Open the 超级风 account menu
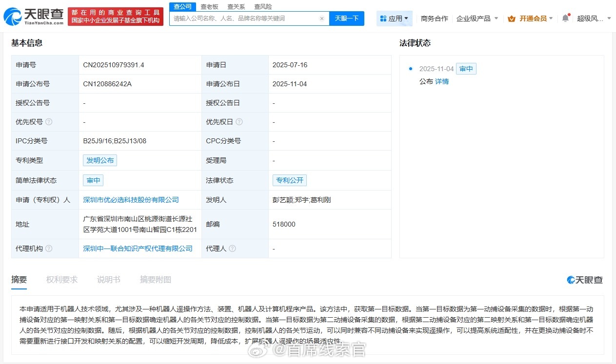Screen dimensions: 616x364 coord(594,19)
